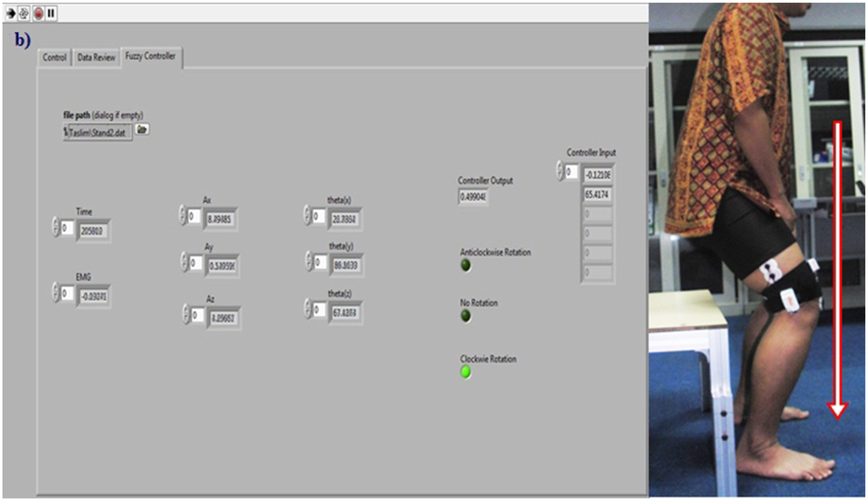
Task: Click the Az value field
Action: pos(223,318)
